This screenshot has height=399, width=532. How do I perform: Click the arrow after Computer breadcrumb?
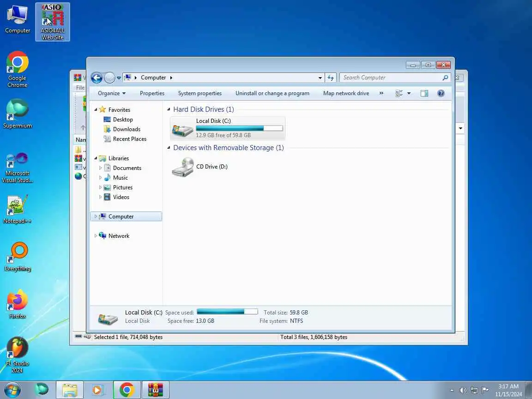[x=171, y=78]
